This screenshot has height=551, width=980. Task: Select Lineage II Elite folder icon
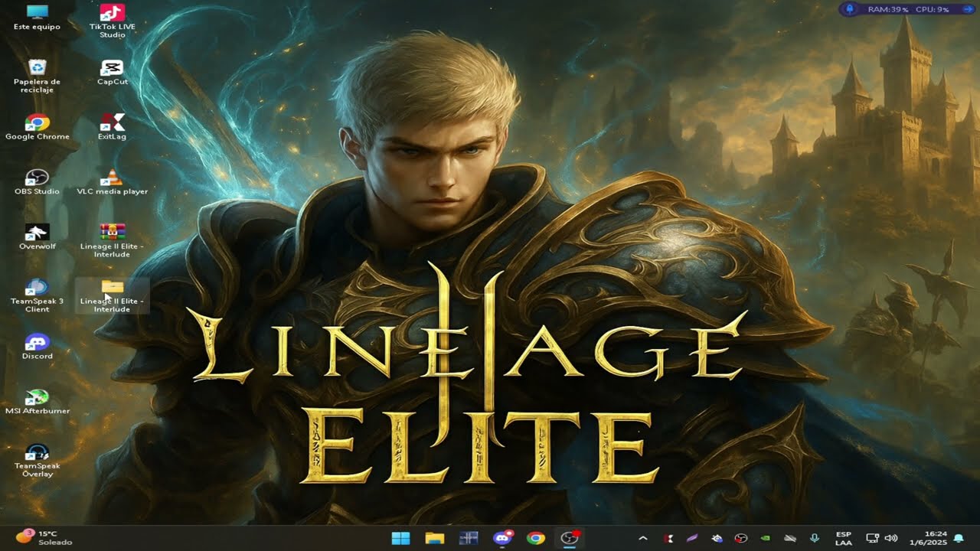pyautogui.click(x=112, y=295)
